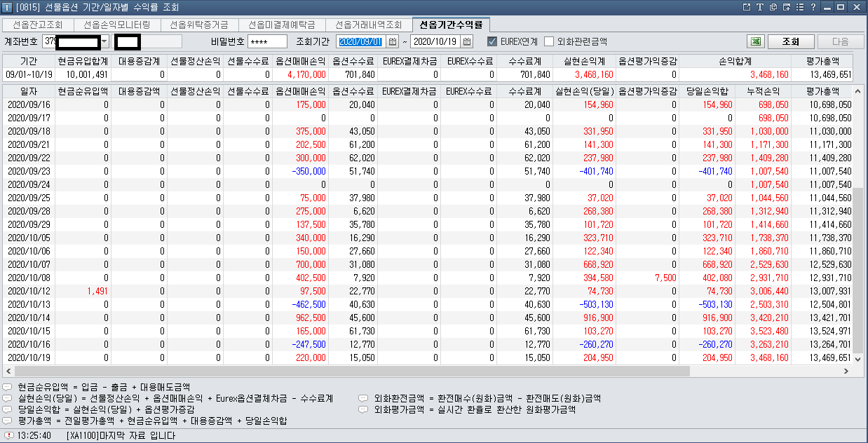Click the pop-out window icon in title bar
The image size is (868, 443).
[x=747, y=7]
